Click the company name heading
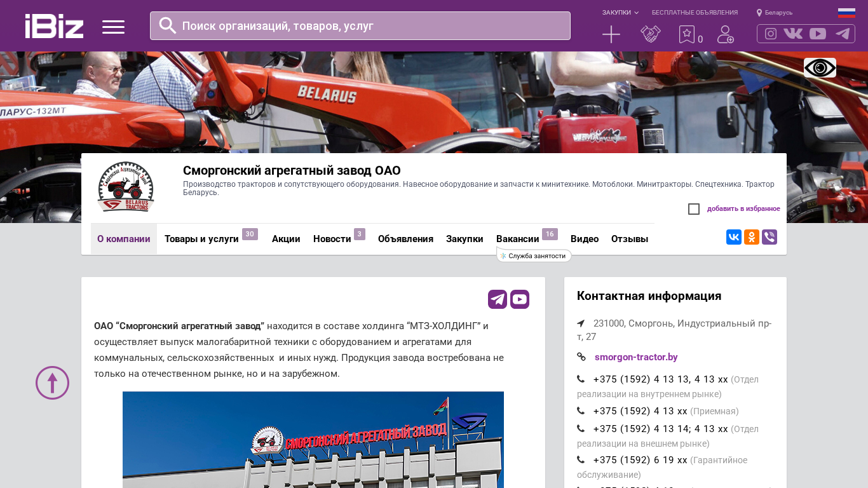Viewport: 868px width, 488px height. coord(292,170)
